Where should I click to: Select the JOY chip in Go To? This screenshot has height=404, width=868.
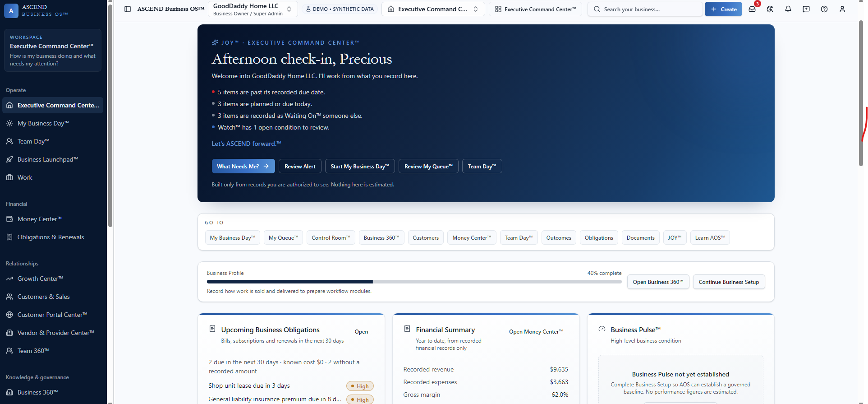pyautogui.click(x=675, y=237)
